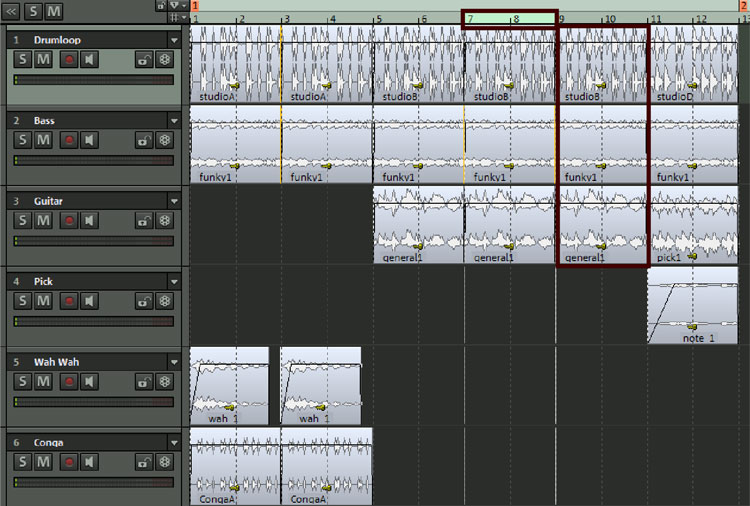Toggle speaker monitoring on Bass track

point(89,140)
